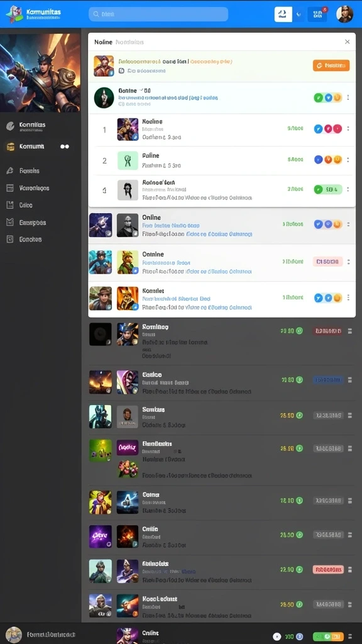Open kebab menu in dark-green avatar row
Screen dimensions: 362x644
(x=348, y=97)
